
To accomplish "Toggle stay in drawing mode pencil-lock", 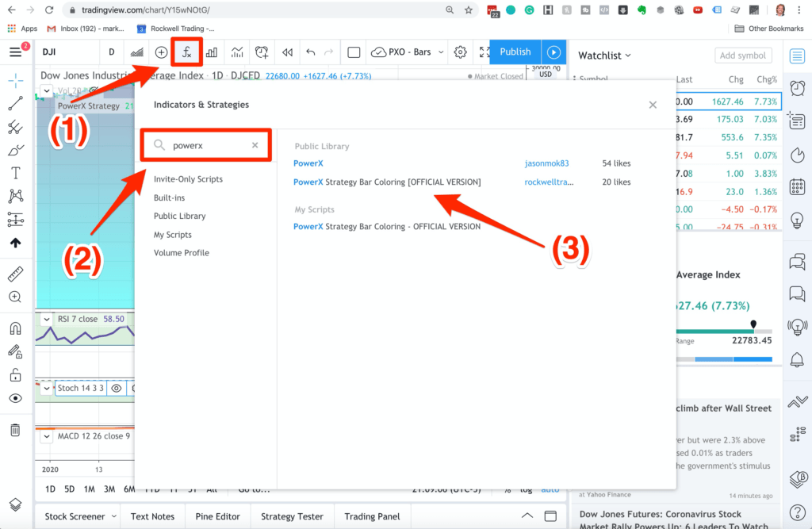I will 16,352.
